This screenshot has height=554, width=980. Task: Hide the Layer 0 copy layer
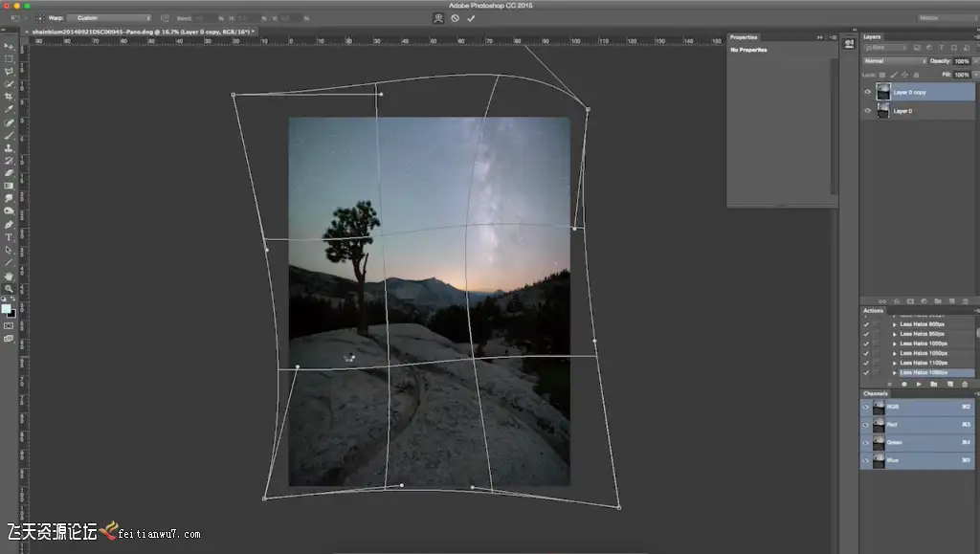(867, 92)
